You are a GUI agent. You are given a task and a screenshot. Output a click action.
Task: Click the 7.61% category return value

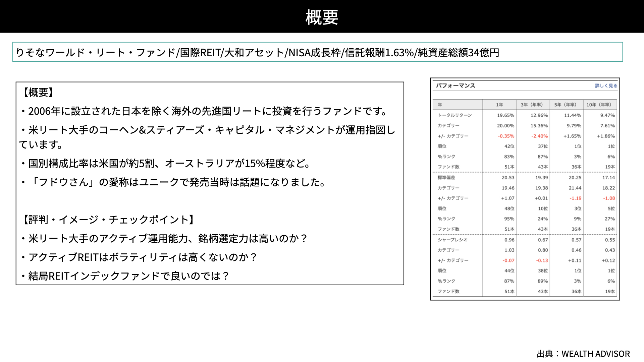607,126
